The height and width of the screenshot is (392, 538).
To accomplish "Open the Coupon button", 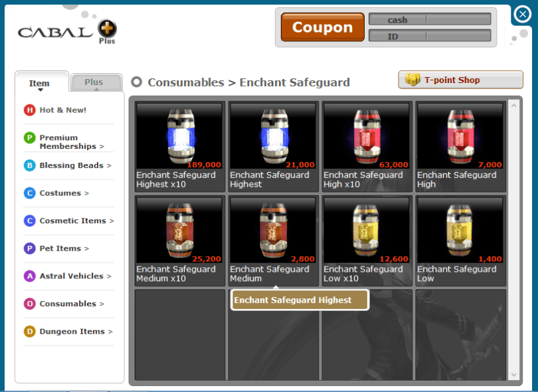I will [x=323, y=27].
